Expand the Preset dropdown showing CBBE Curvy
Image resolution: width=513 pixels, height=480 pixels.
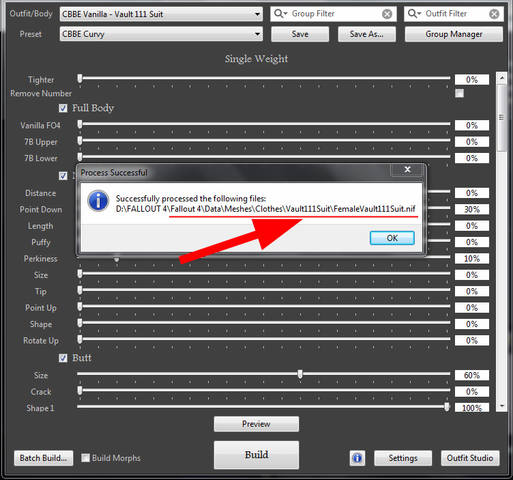click(x=161, y=34)
